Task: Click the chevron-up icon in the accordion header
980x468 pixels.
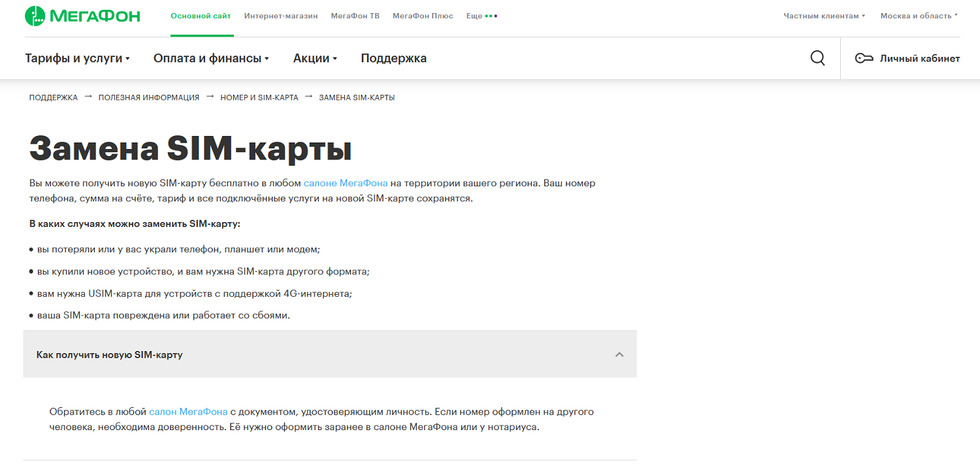Action: click(x=619, y=354)
